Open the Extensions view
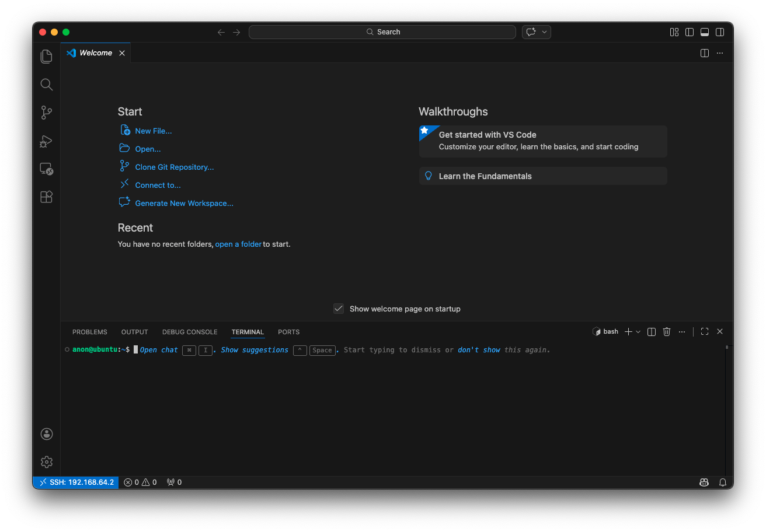 pyautogui.click(x=47, y=197)
